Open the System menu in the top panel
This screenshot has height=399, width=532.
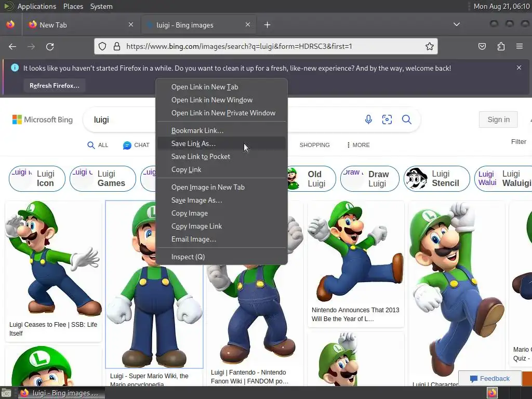(x=101, y=6)
